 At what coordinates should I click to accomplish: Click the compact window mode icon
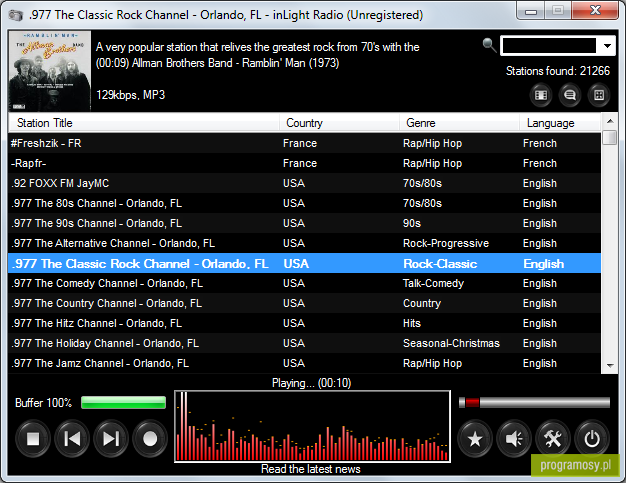tap(599, 95)
